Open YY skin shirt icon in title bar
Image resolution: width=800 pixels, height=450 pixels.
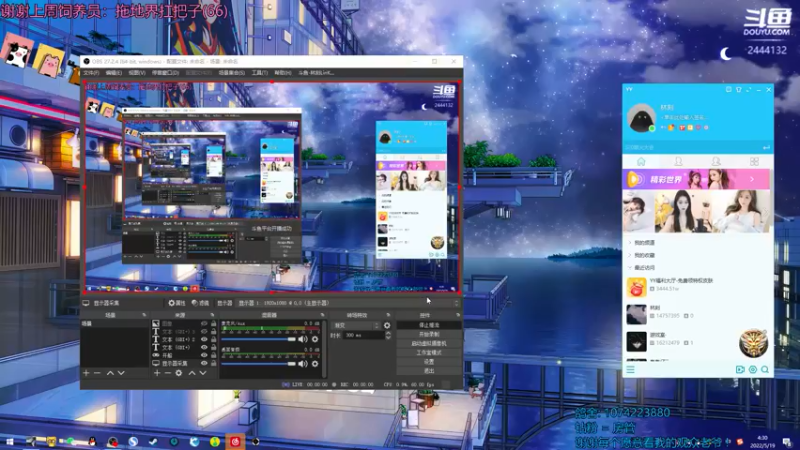[738, 89]
